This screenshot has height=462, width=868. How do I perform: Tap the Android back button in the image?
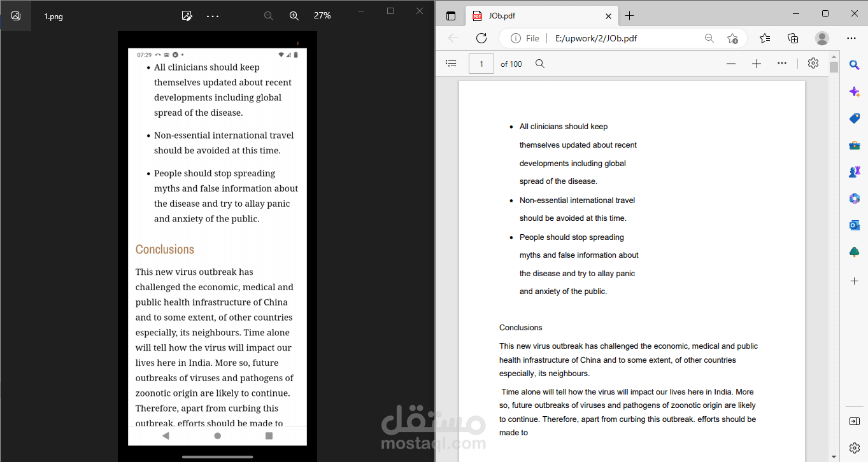(x=166, y=436)
